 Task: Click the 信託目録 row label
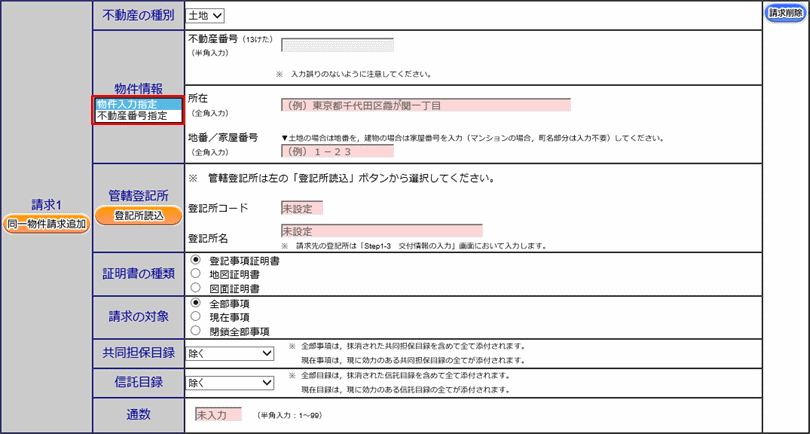(138, 382)
